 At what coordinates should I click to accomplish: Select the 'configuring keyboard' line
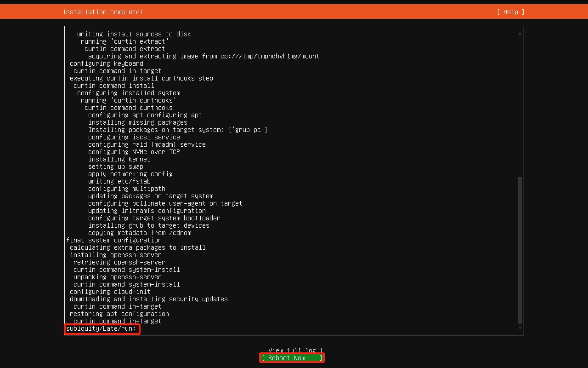pos(107,63)
